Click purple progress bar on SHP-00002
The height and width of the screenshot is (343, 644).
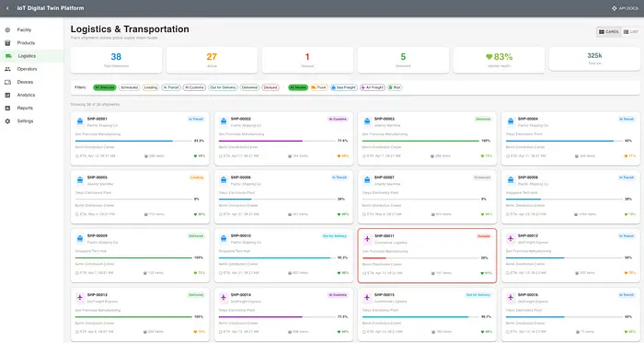[277, 141]
